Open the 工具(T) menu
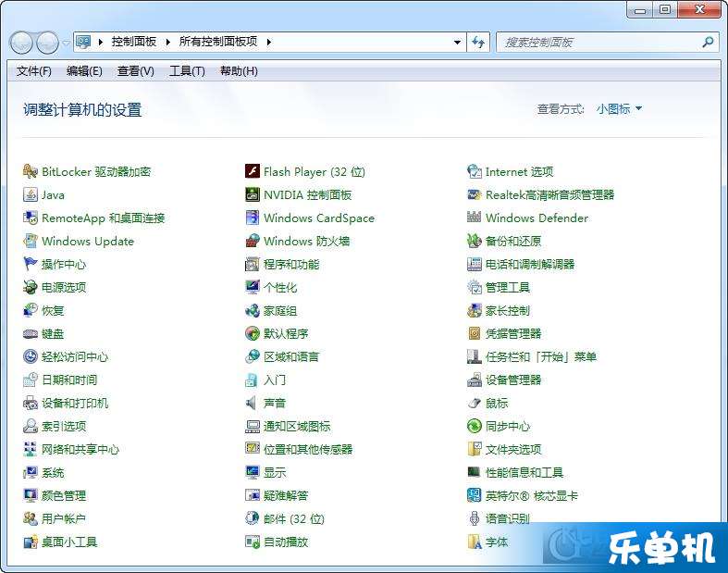728x573 pixels. pos(187,71)
